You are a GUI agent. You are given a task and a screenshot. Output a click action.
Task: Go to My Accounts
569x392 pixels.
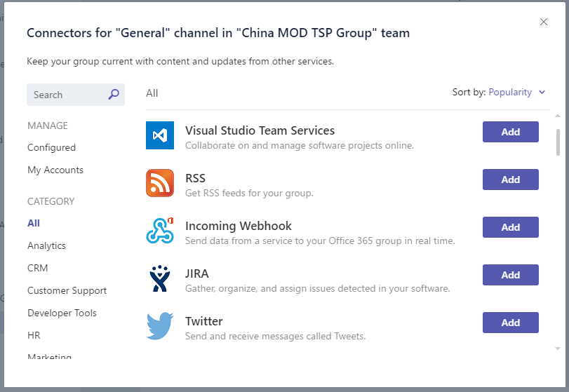[55, 170]
